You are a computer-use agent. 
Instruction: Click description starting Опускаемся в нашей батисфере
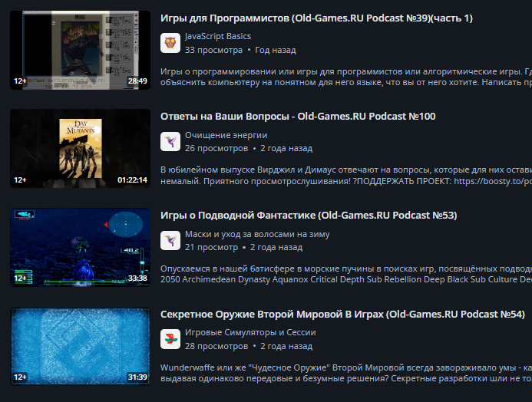[346, 274]
